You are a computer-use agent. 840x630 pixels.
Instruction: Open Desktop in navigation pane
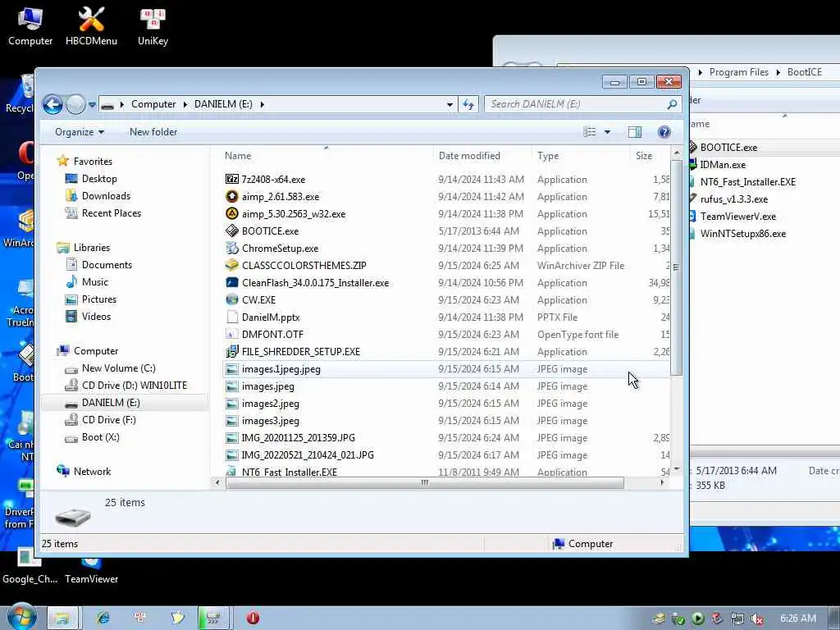click(99, 178)
